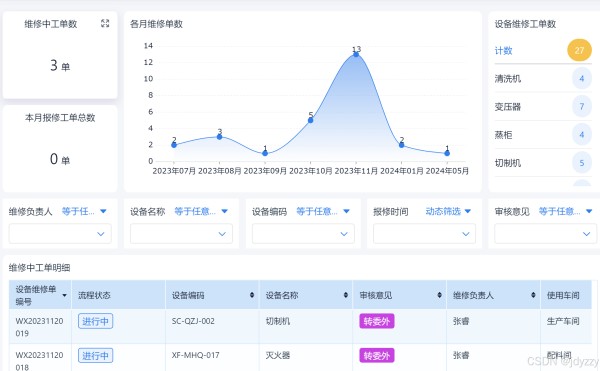The width and height of the screenshot is (600, 371).
Task: Open 设备编码 filter condition dropdown
Action: pos(323,211)
